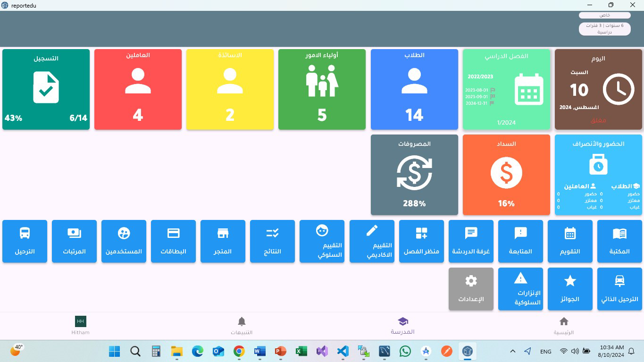The height and width of the screenshot is (362, 644).
Task: Click the 16% payments percentage
Action: [x=506, y=204]
